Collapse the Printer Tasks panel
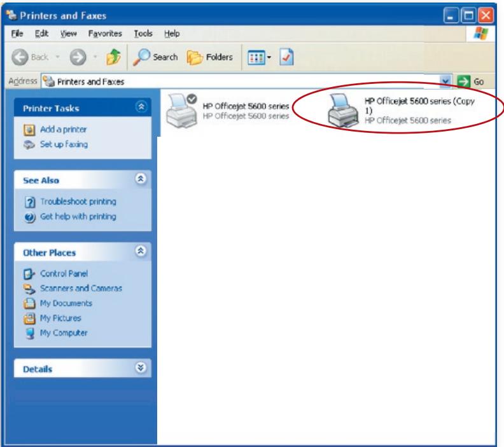This screenshot has width=504, height=447. 141,107
